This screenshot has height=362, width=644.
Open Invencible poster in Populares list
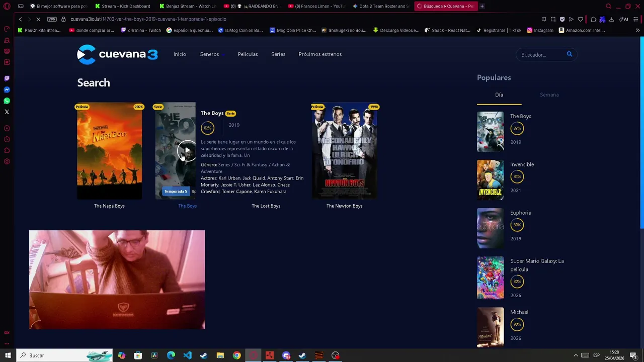(x=490, y=180)
